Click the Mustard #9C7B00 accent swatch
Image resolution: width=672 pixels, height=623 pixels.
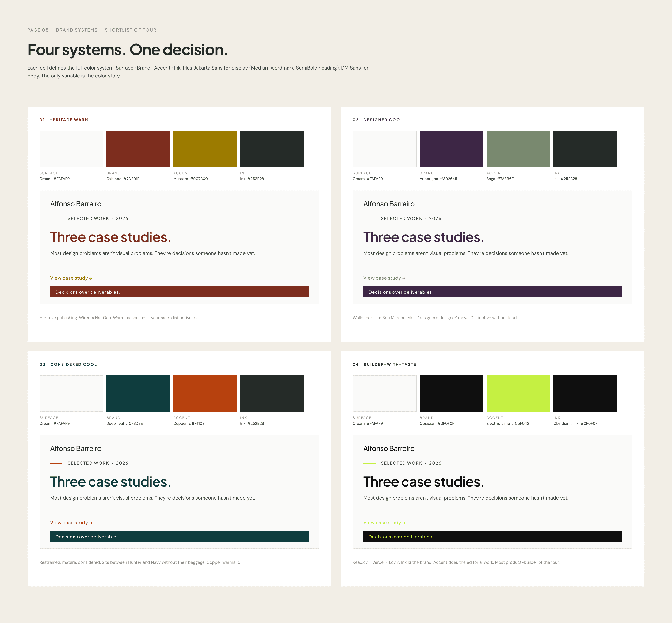[x=205, y=149]
